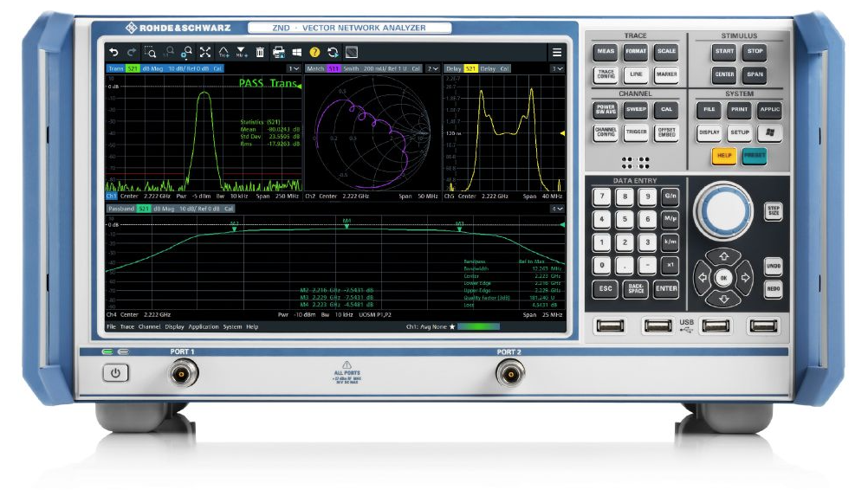Push the UNDO hardkey beside the arrow pad

[x=774, y=267]
